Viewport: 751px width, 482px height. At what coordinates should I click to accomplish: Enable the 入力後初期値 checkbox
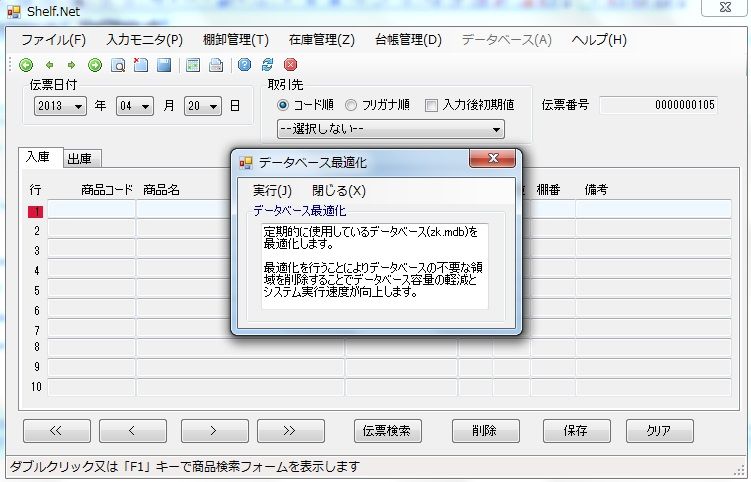pos(431,105)
